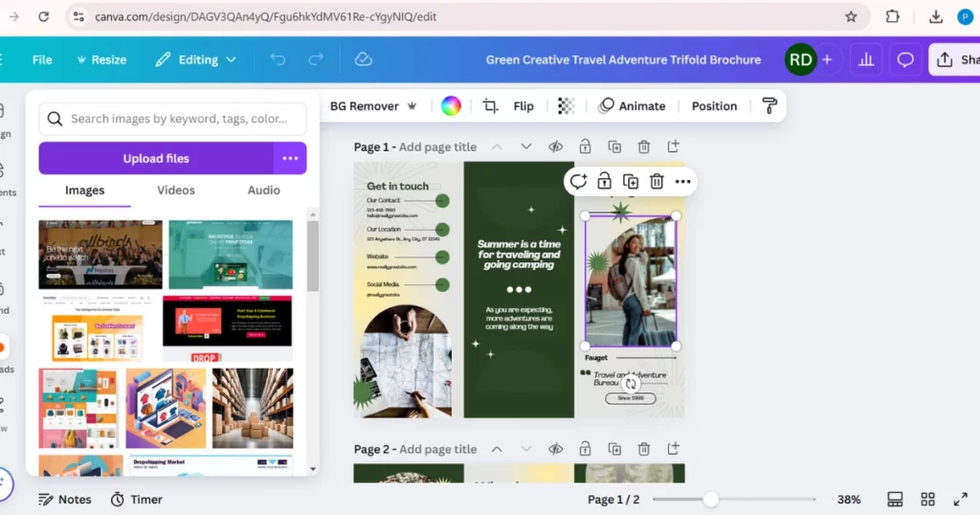Click the uploads panel scrollbar thumb
This screenshot has width=980, height=515.
(x=313, y=257)
